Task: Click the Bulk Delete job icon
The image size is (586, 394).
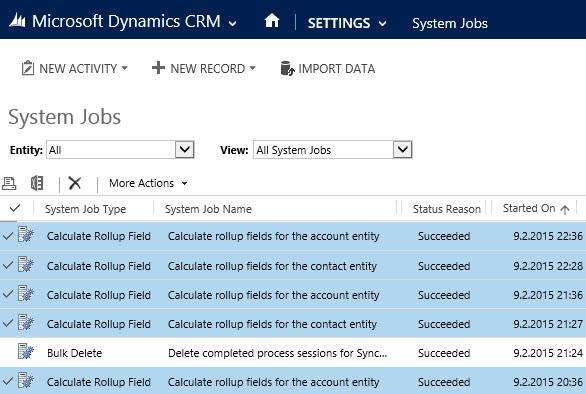Action: pyautogui.click(x=26, y=351)
